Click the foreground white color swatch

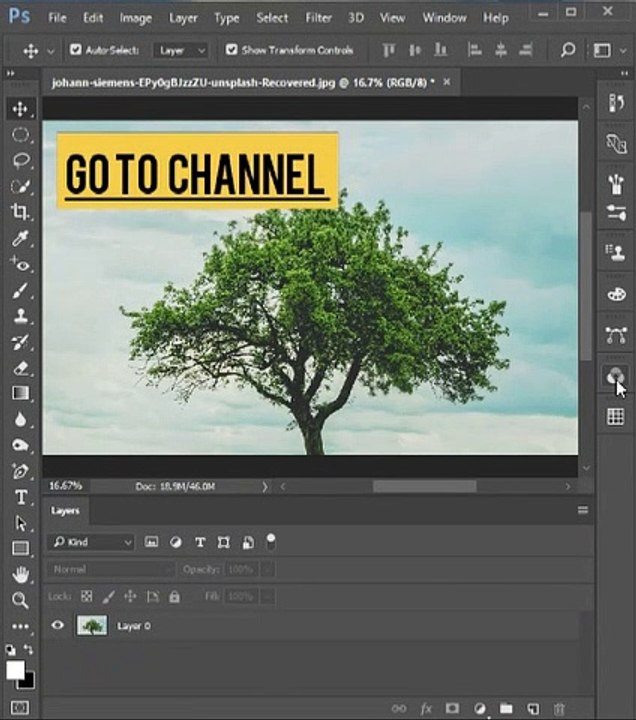[x=15, y=670]
